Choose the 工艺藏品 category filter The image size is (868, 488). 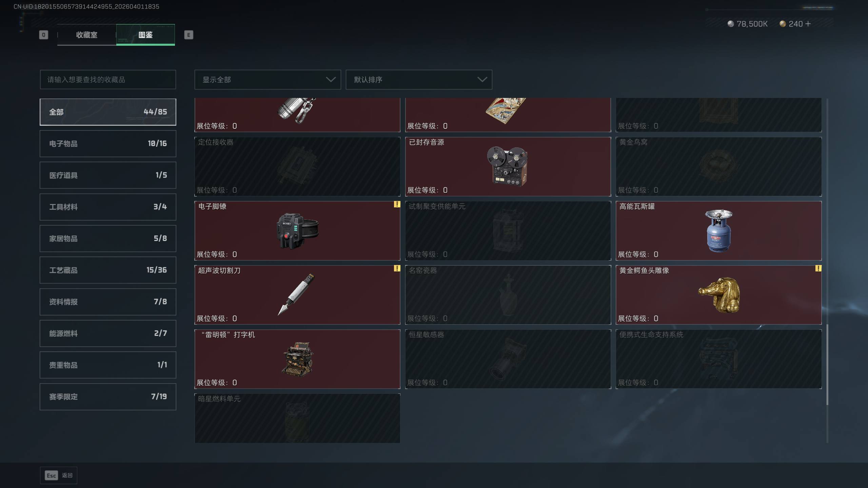[108, 270]
